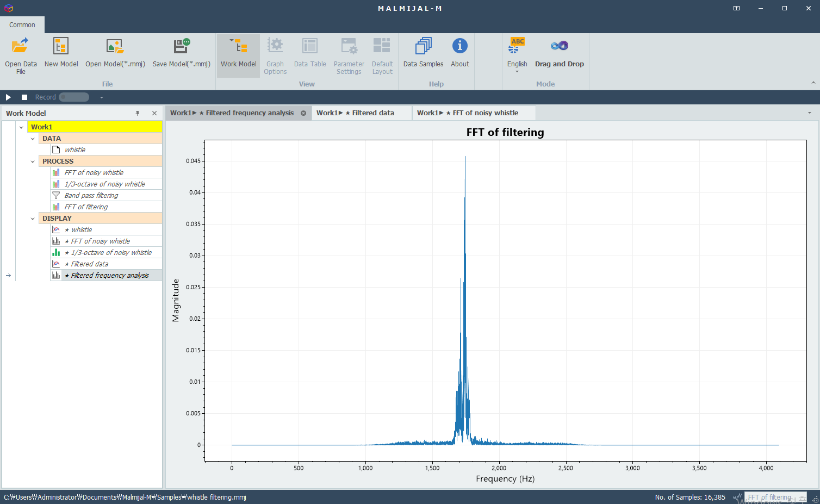This screenshot has width=820, height=504.
Task: Close the Work Model panel
Action: pos(154,113)
